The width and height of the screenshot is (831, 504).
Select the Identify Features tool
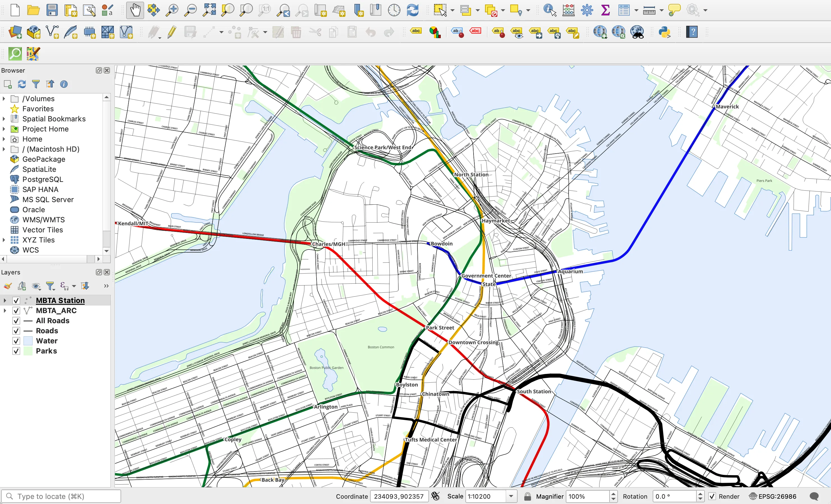(x=550, y=10)
